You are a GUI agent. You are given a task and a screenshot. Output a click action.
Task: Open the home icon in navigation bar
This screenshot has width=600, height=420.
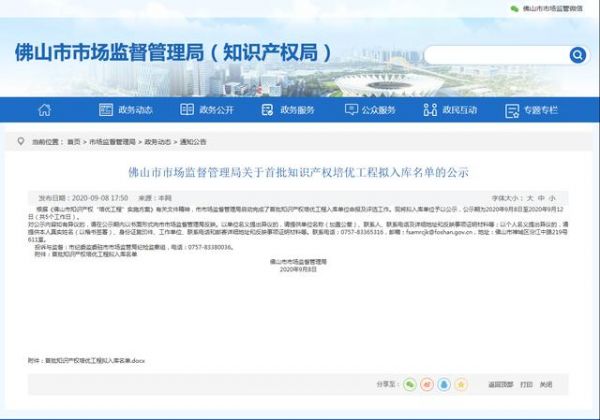coord(45,110)
